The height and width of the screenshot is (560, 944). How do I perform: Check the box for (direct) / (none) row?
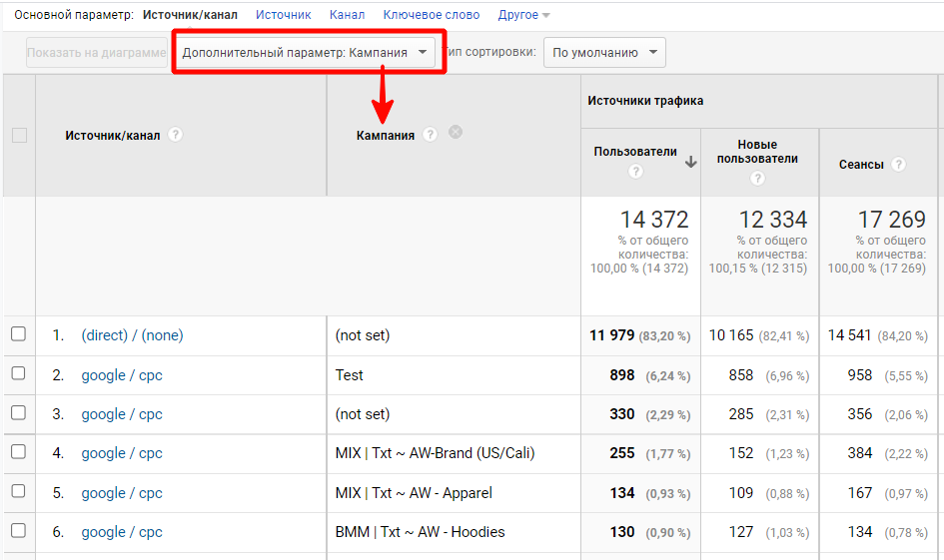pyautogui.click(x=19, y=335)
